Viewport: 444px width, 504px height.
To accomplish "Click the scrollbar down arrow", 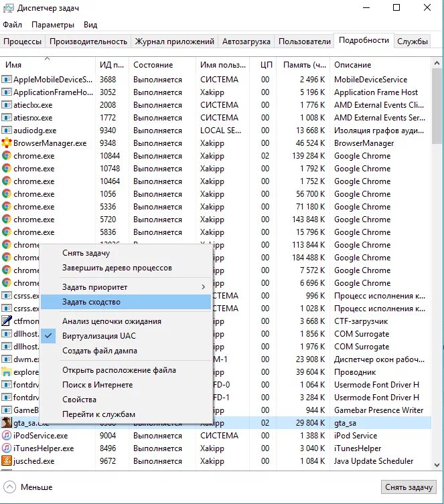I will click(x=437, y=465).
